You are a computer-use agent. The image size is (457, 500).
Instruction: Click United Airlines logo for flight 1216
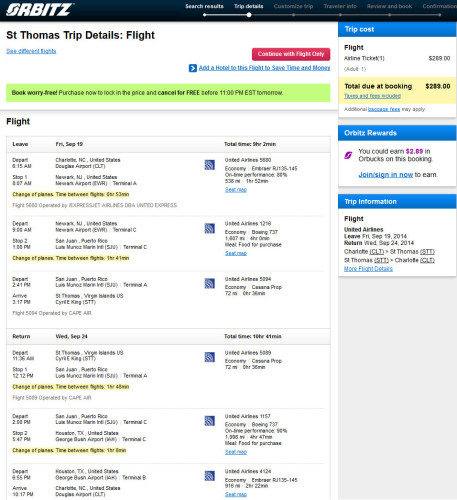(209, 228)
